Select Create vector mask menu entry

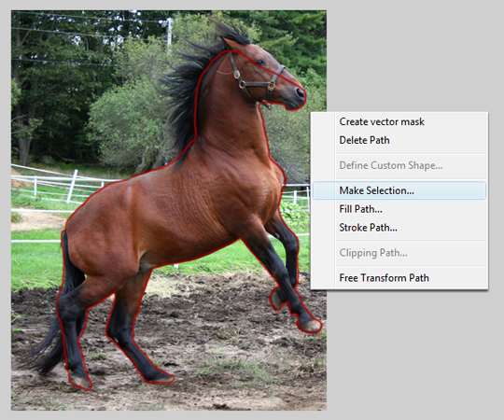coord(382,121)
